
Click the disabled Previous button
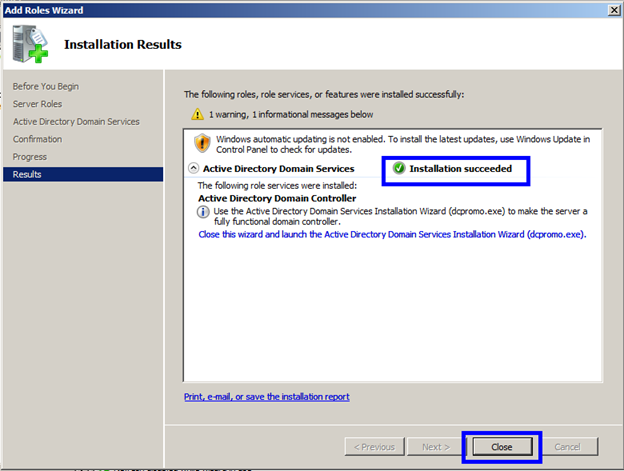[x=374, y=447]
